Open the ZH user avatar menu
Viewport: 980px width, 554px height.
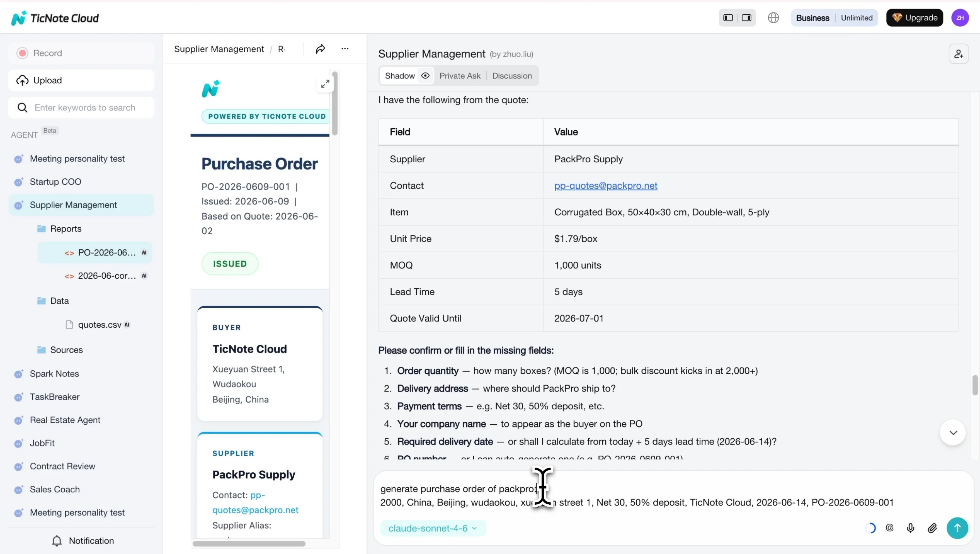tap(960, 18)
